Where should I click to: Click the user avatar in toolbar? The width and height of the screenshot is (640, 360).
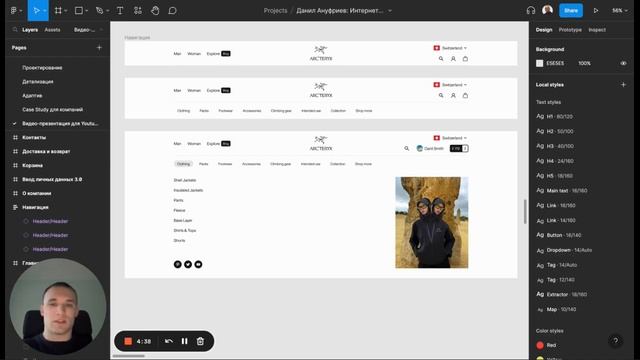click(547, 10)
